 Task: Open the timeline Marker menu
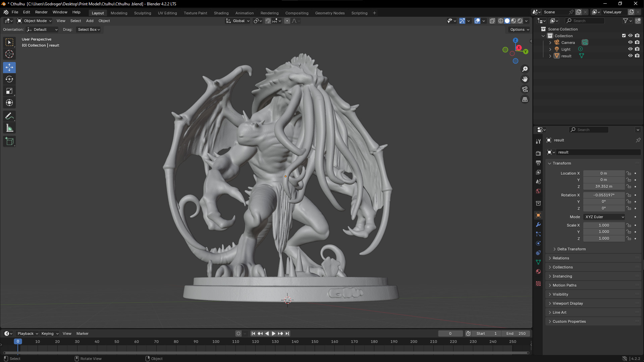coord(82,334)
